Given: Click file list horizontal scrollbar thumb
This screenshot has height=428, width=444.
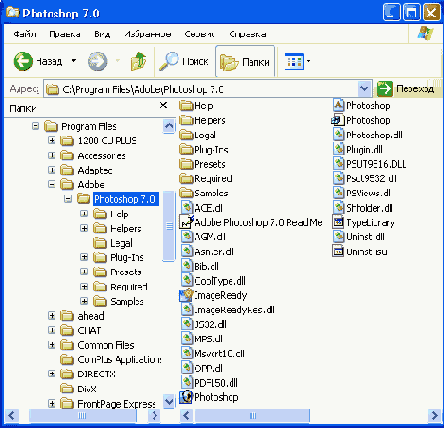Looking at the screenshot, I should pos(252,415).
